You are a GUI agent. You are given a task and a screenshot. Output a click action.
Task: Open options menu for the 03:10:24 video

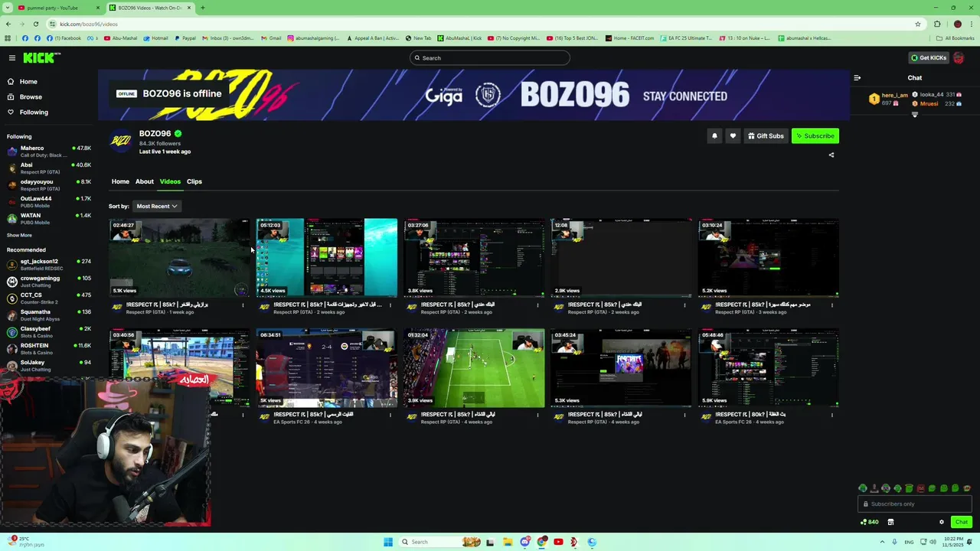[832, 305]
